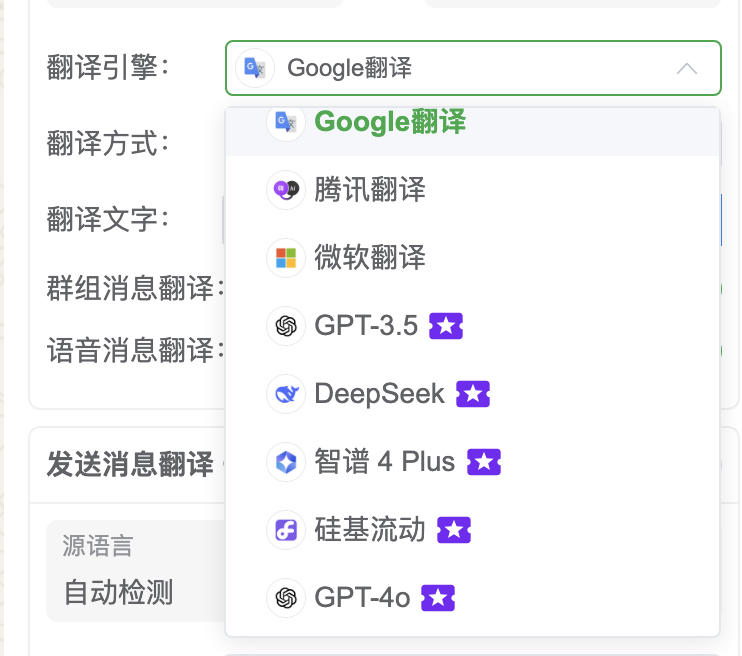Click the Microsoft four-color logo icon
Screen dimensions: 742x656
click(286, 258)
